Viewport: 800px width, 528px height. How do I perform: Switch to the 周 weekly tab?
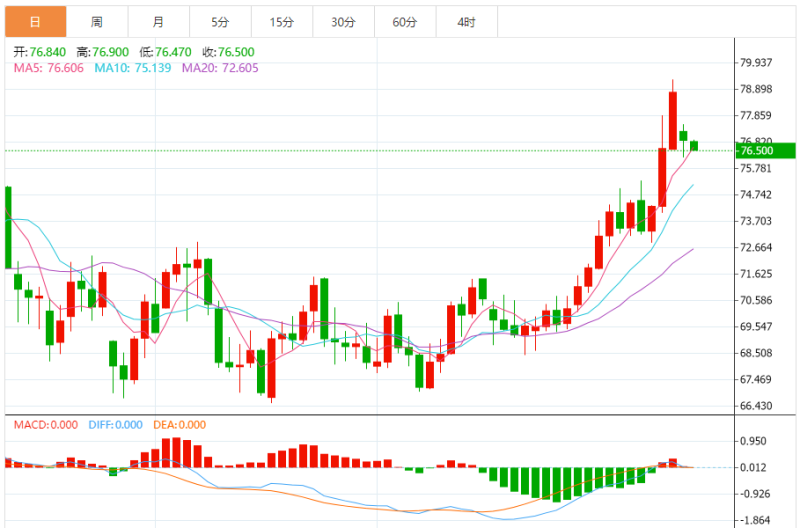pyautogui.click(x=97, y=22)
